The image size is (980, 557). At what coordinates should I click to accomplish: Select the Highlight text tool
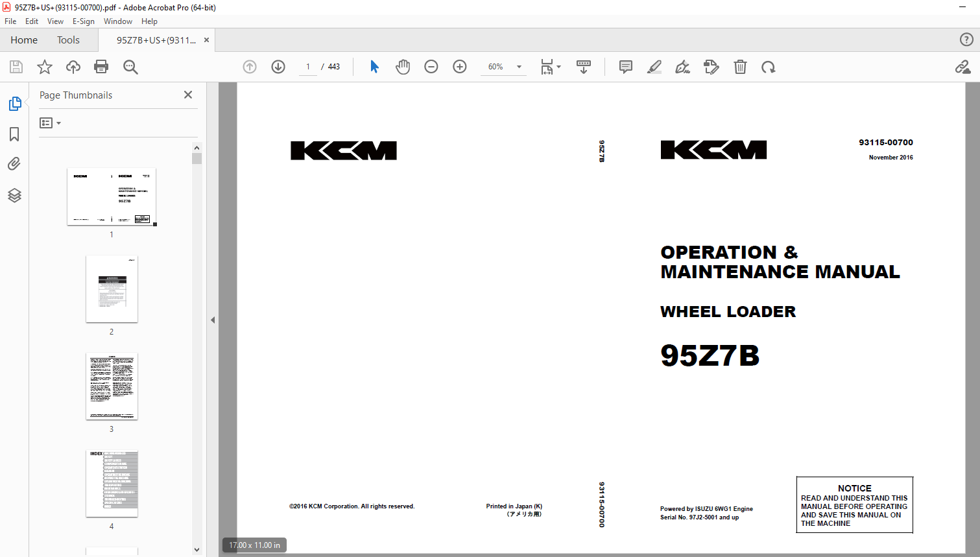click(654, 67)
